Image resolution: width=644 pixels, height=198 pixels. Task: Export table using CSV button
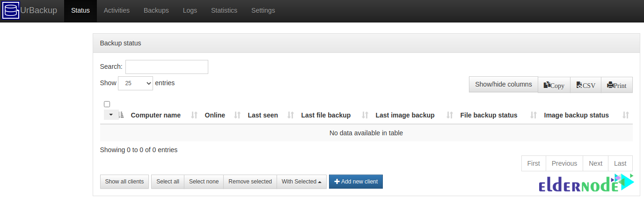pyautogui.click(x=585, y=85)
